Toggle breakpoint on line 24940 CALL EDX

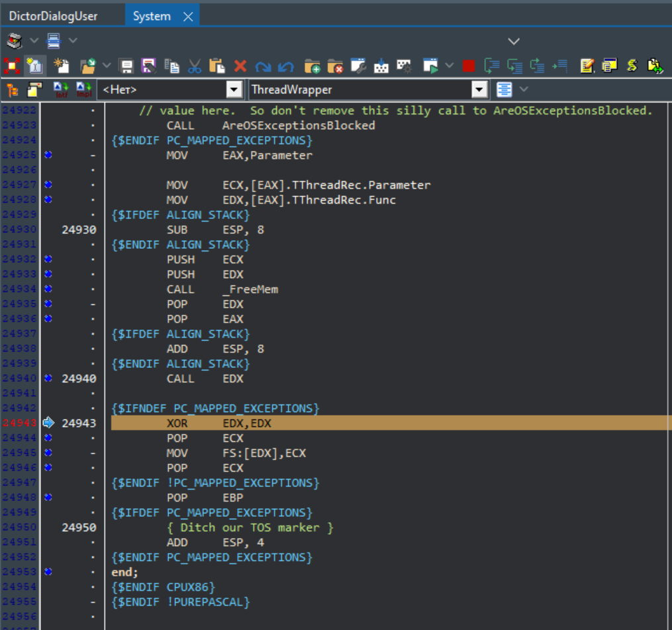pos(48,378)
